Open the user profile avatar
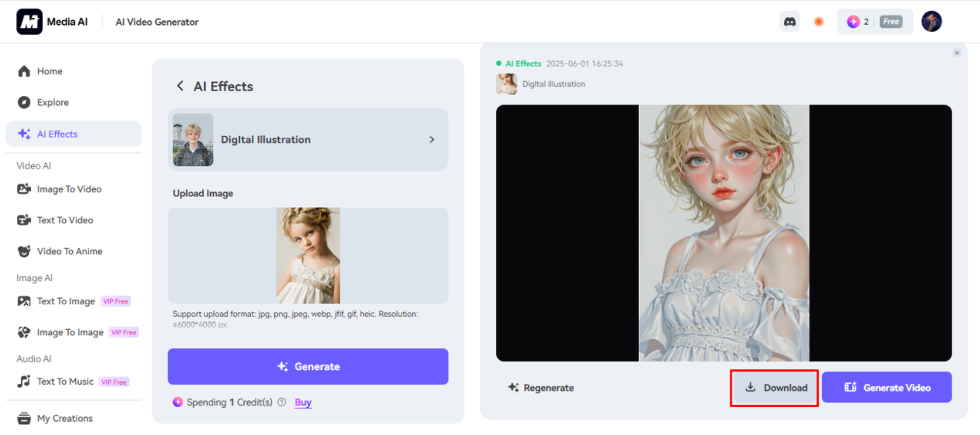Screen dimensions: 980x435 [x=932, y=22]
